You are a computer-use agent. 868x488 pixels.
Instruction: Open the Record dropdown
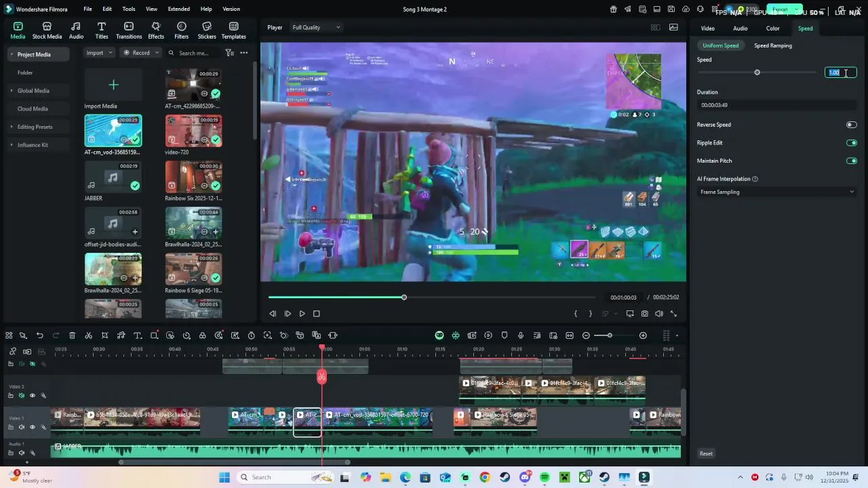(x=140, y=53)
